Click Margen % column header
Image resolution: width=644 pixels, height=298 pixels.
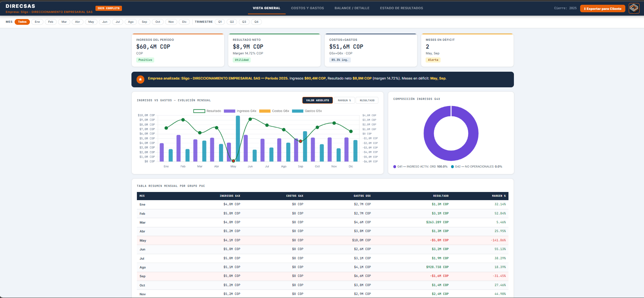coord(499,196)
